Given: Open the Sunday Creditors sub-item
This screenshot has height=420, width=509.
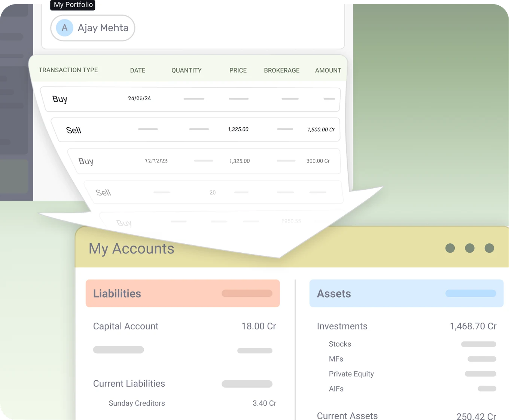Looking at the screenshot, I should pyautogui.click(x=137, y=403).
